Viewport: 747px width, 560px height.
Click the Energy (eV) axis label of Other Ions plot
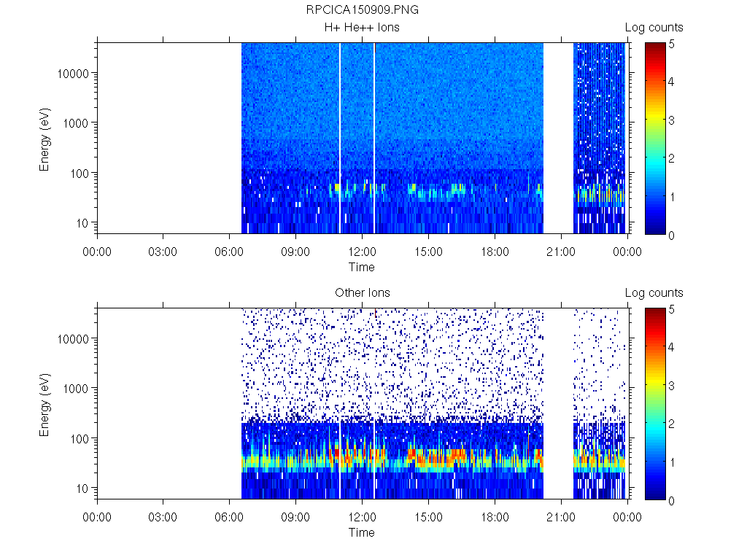pyautogui.click(x=44, y=405)
